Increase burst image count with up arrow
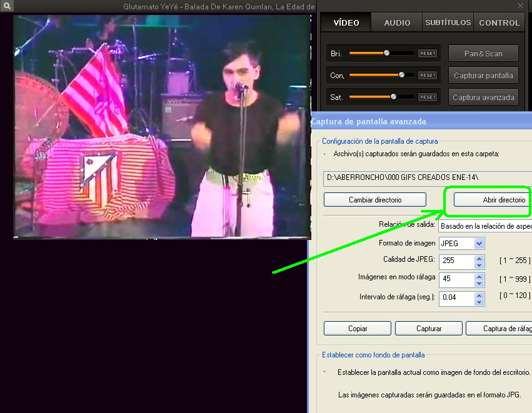Image resolution: width=532 pixels, height=413 pixels. coord(479,277)
